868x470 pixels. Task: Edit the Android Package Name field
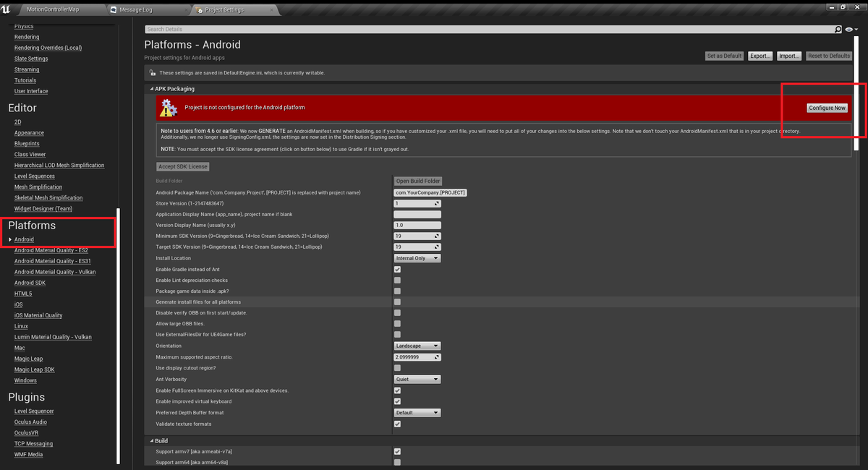[x=430, y=192]
